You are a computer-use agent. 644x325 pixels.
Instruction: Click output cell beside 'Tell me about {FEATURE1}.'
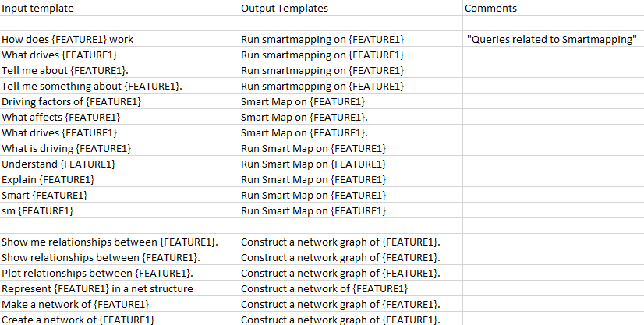click(351, 70)
